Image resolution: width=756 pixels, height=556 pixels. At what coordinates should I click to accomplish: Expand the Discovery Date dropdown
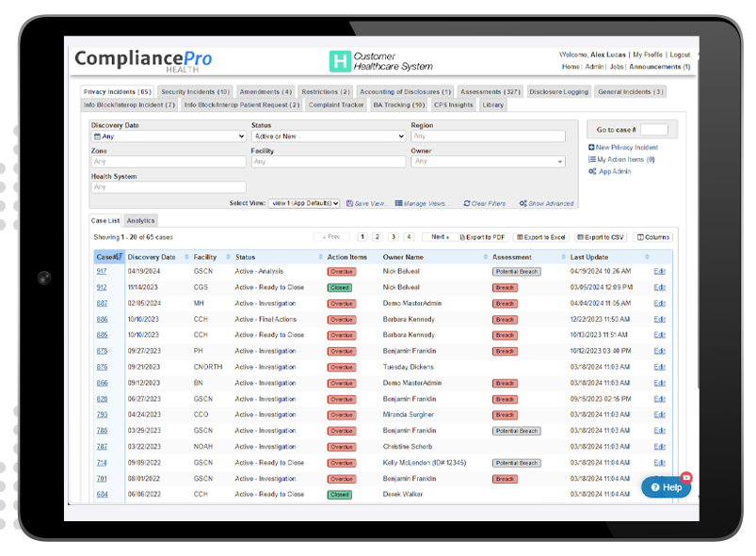pyautogui.click(x=168, y=136)
